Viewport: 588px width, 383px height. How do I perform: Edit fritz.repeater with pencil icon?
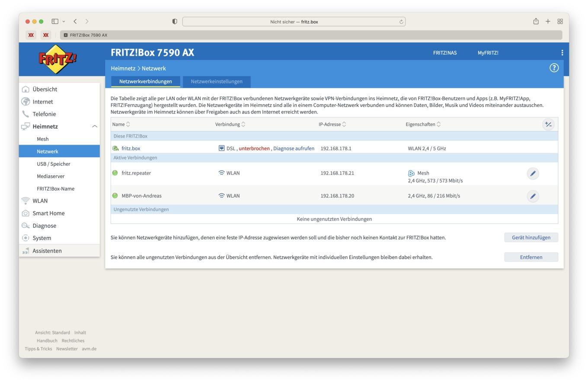point(533,174)
